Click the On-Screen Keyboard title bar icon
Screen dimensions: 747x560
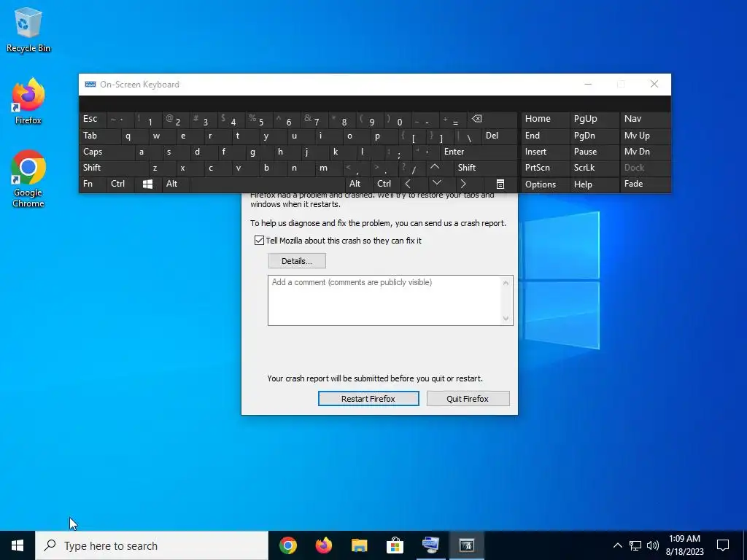point(90,85)
